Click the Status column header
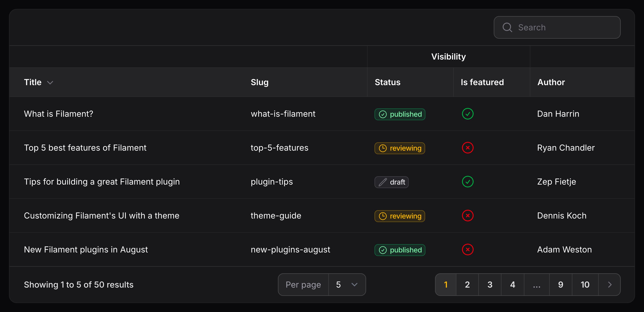This screenshot has height=312, width=644. tap(388, 82)
